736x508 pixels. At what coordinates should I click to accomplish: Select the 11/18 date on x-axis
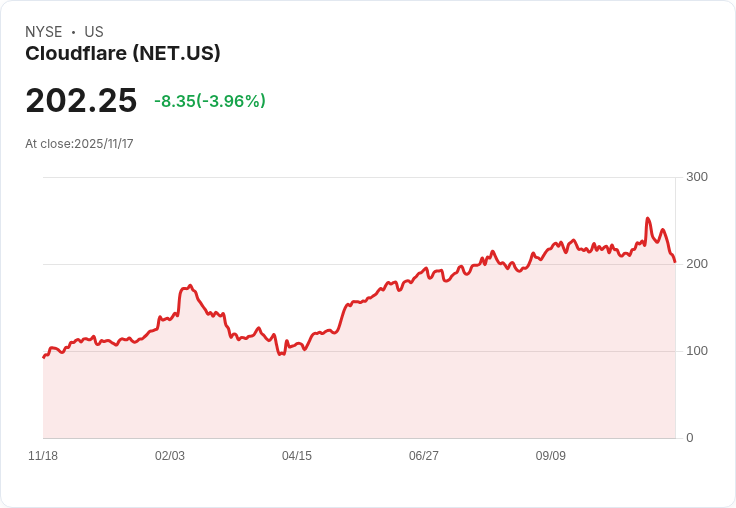coord(43,456)
